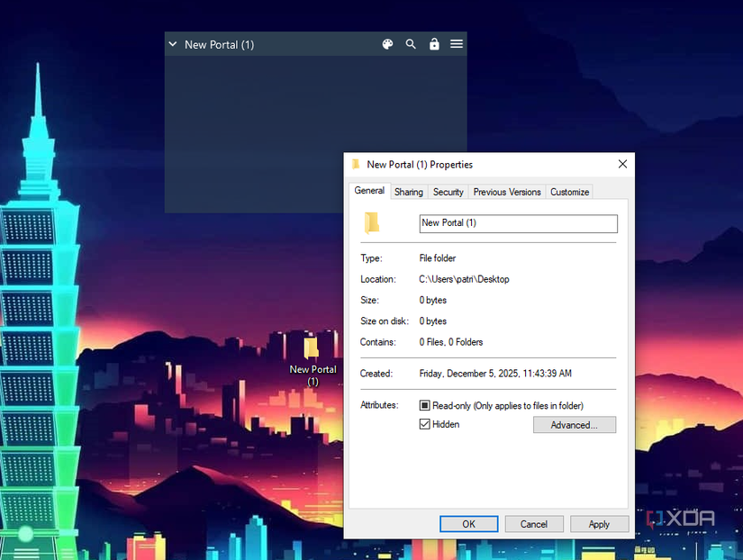Open the hamburger menu on the New Portal window
This screenshot has width=743, height=560.
457,43
